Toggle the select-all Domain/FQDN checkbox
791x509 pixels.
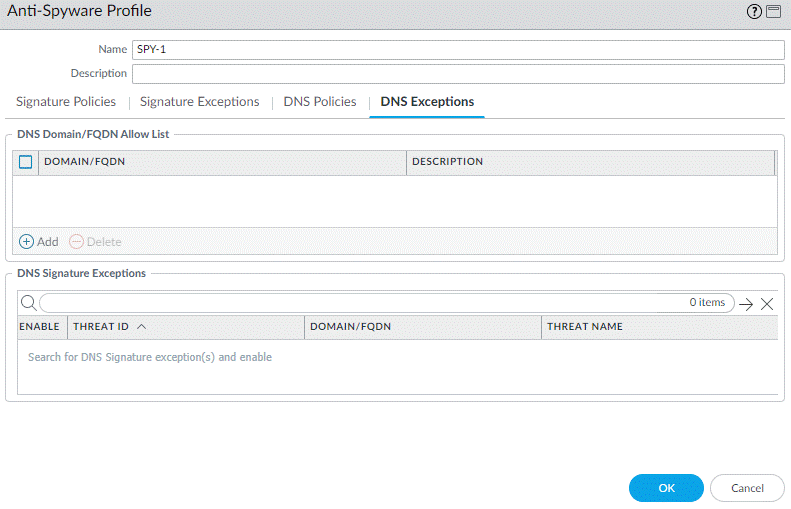pyautogui.click(x=26, y=162)
